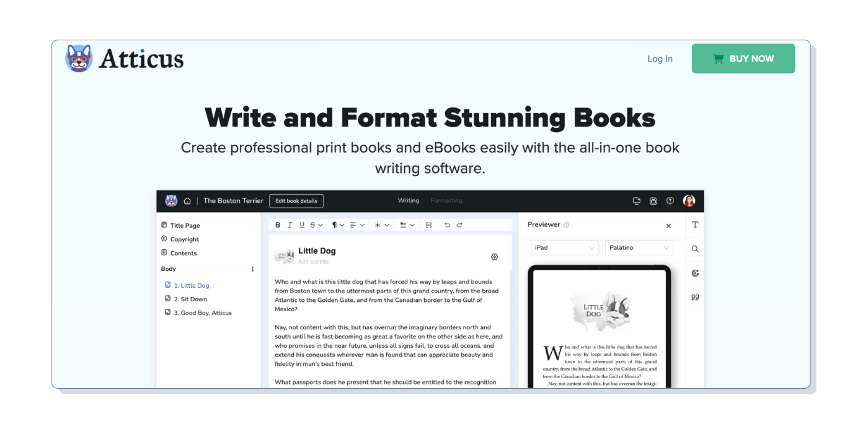The height and width of the screenshot is (434, 868).
Task: Expand the text alignment dropdown
Action: [x=356, y=225]
